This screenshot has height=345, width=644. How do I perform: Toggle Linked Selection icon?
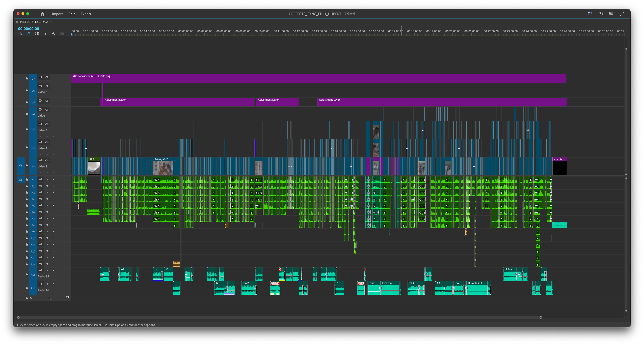(37, 34)
